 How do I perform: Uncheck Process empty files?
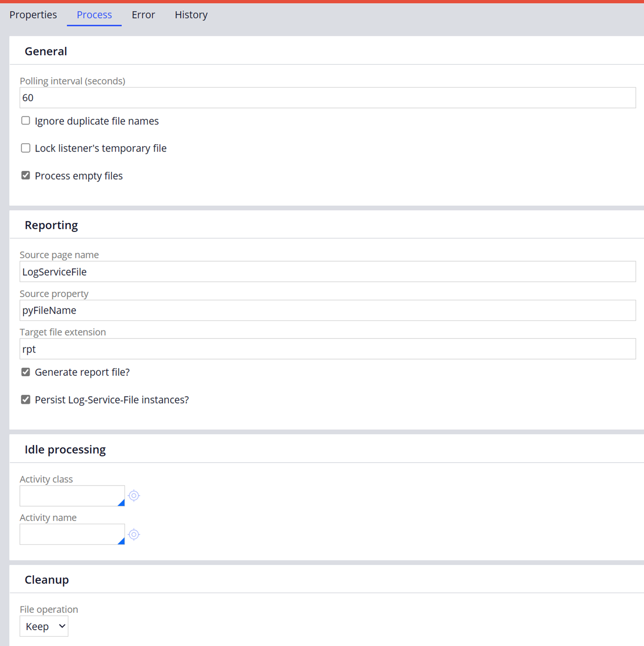pyautogui.click(x=26, y=175)
